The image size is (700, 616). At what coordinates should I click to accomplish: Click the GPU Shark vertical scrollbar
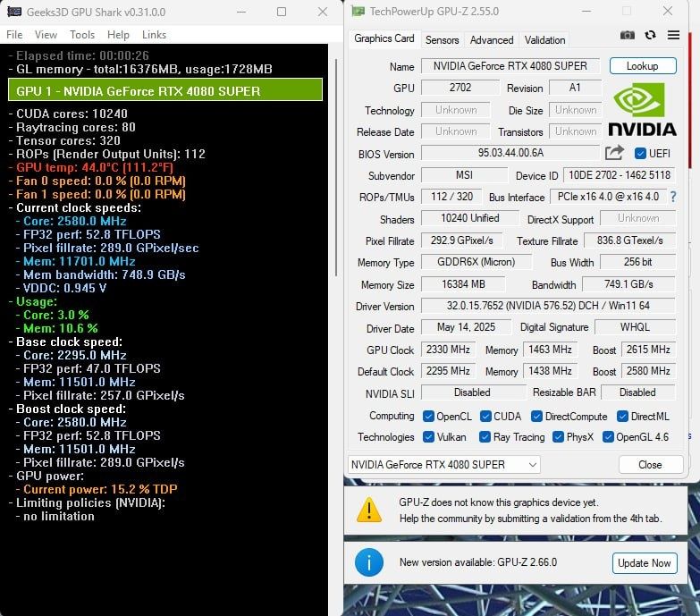(x=336, y=167)
